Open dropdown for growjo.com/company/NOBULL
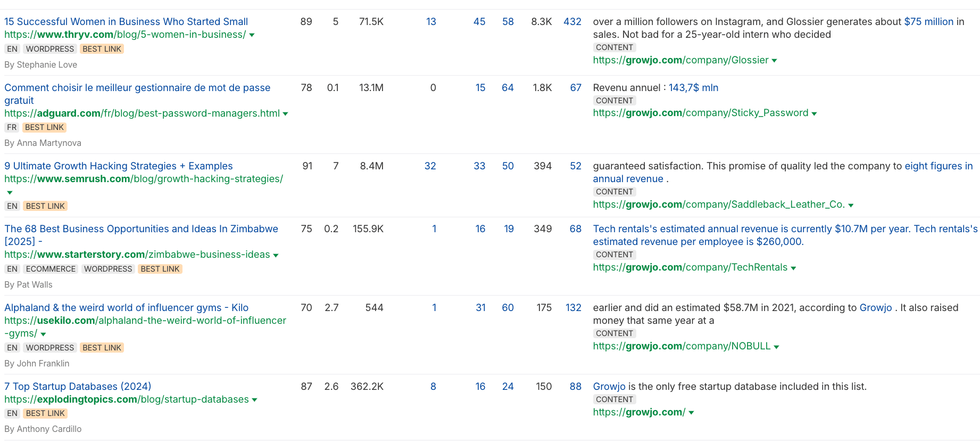The height and width of the screenshot is (441, 980). (776, 347)
